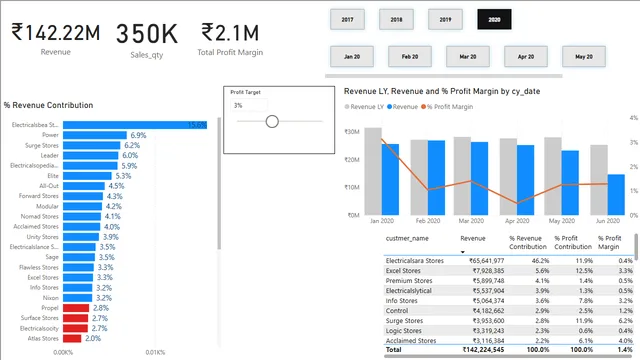Click the blue Apr 2020 revenue column

[525, 180]
